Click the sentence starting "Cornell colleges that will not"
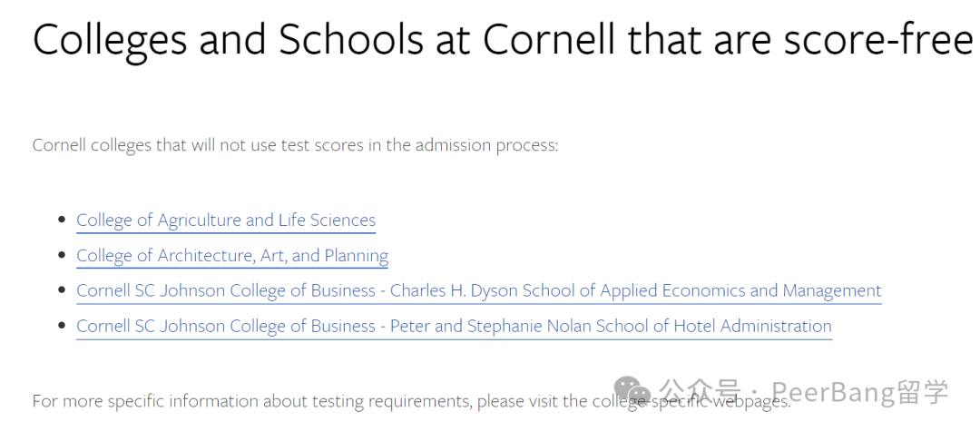The width and height of the screenshot is (980, 431). [x=295, y=145]
